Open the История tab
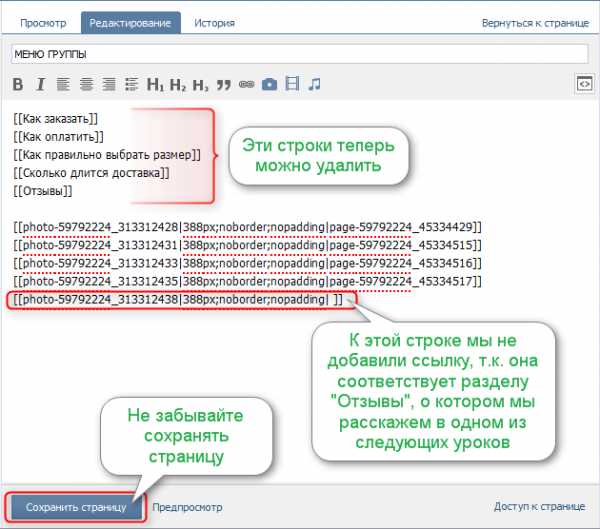The image size is (600, 529). tap(214, 23)
